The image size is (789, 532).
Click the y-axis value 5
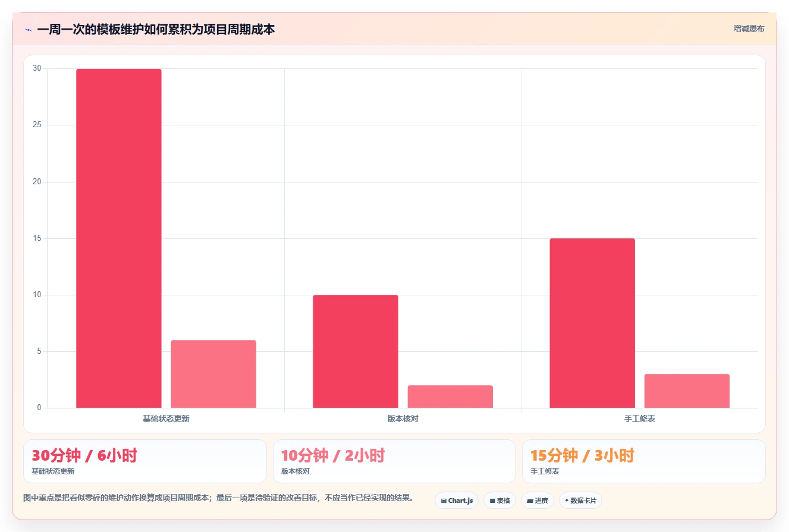pyautogui.click(x=39, y=351)
